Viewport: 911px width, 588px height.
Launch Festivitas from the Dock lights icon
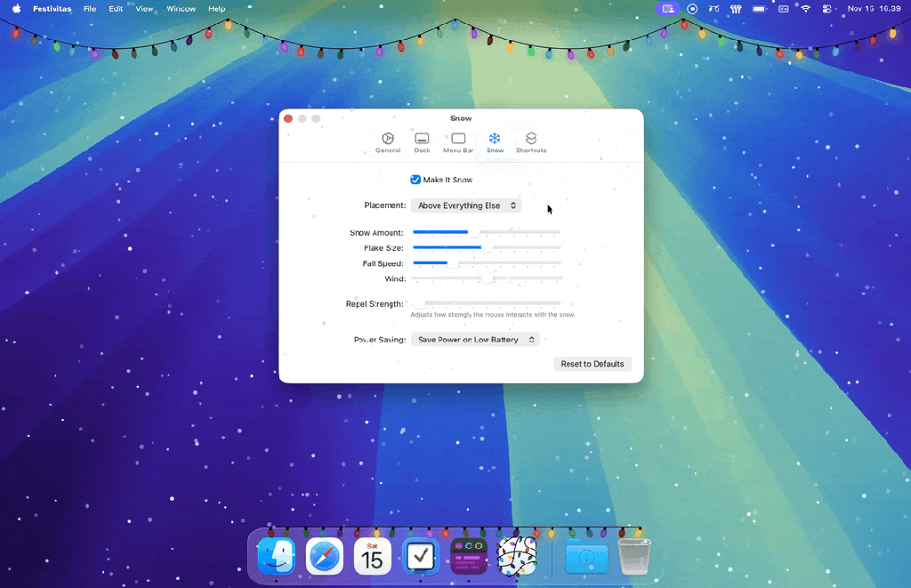[517, 556]
